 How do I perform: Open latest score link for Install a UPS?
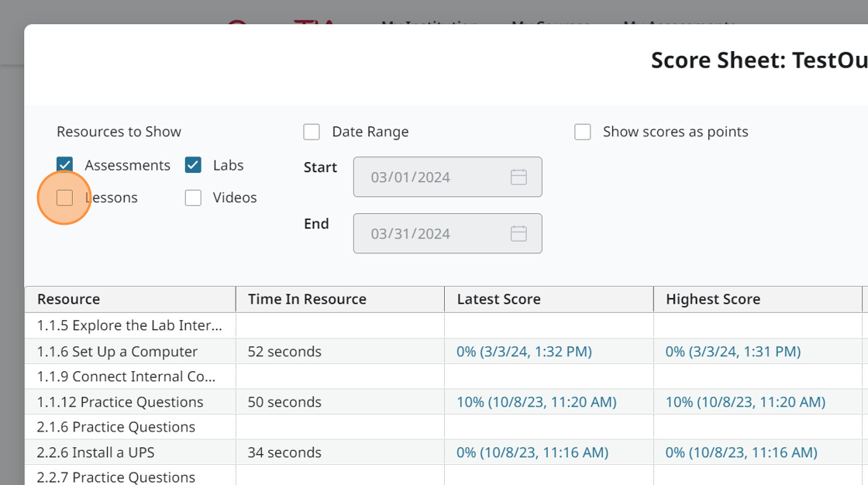pos(532,452)
